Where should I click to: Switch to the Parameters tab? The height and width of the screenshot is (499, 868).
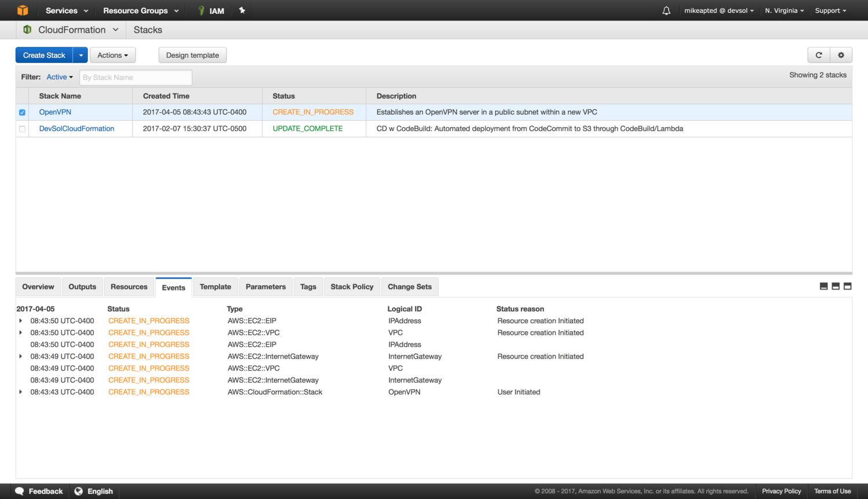pyautogui.click(x=265, y=287)
